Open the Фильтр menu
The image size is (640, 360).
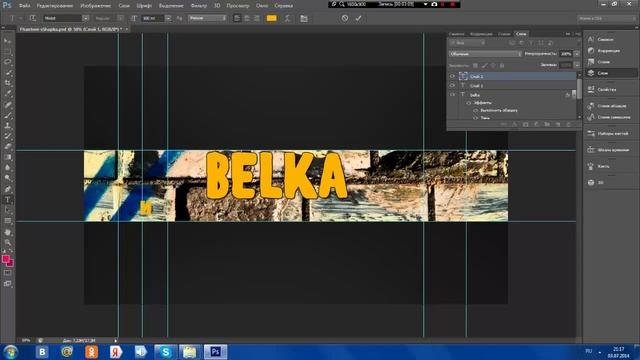point(199,6)
